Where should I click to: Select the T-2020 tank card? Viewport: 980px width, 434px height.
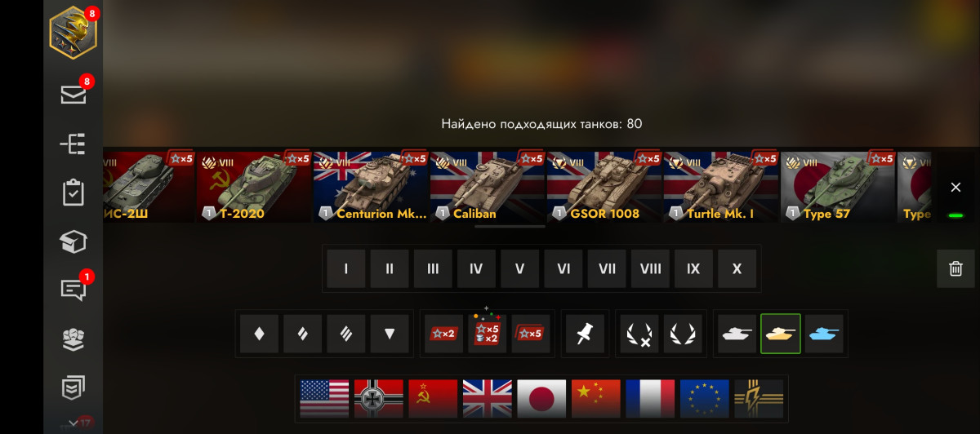tap(254, 187)
